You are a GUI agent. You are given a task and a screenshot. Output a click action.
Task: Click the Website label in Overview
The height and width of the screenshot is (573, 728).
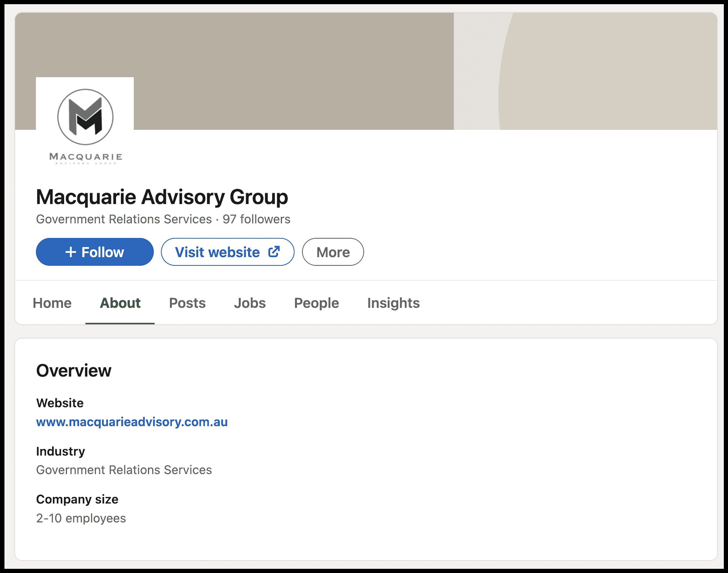60,403
